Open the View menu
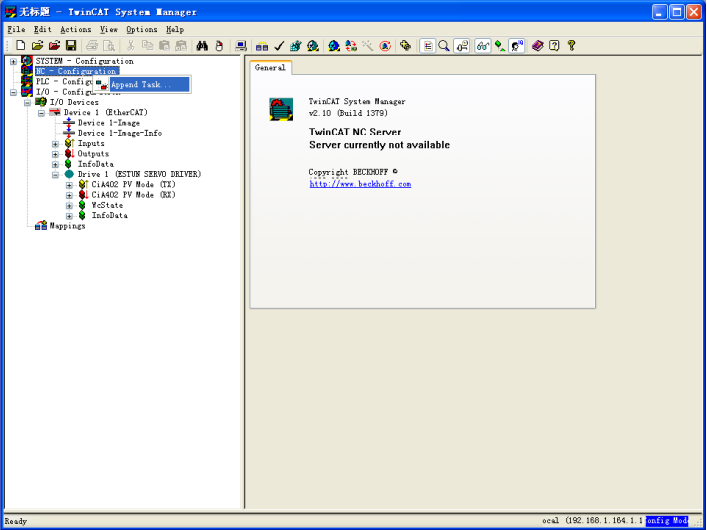The height and width of the screenshot is (530, 707). tap(109, 29)
